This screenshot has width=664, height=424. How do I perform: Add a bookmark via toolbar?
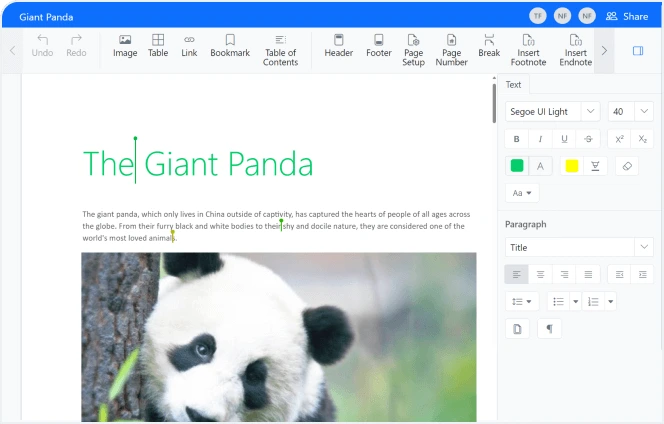(x=230, y=46)
